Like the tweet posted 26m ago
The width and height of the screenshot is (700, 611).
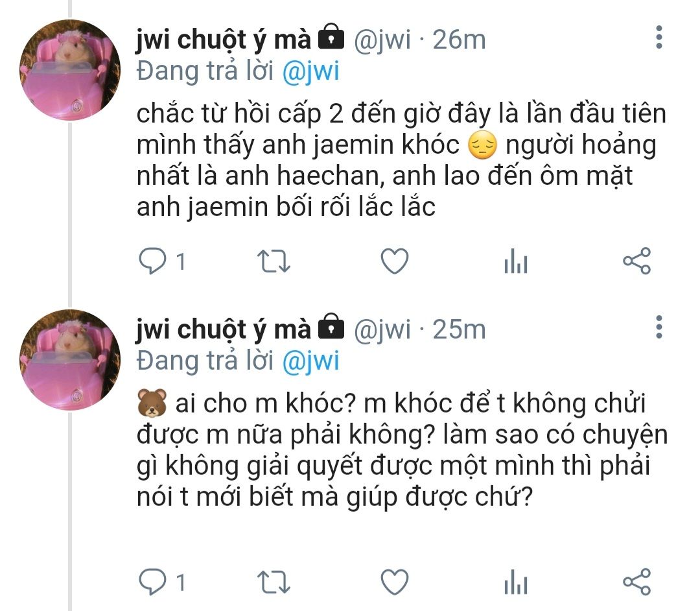(x=394, y=261)
